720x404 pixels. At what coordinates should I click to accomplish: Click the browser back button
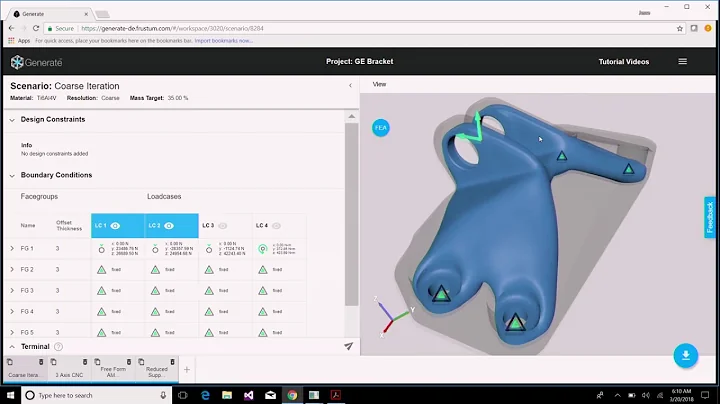(x=12, y=28)
